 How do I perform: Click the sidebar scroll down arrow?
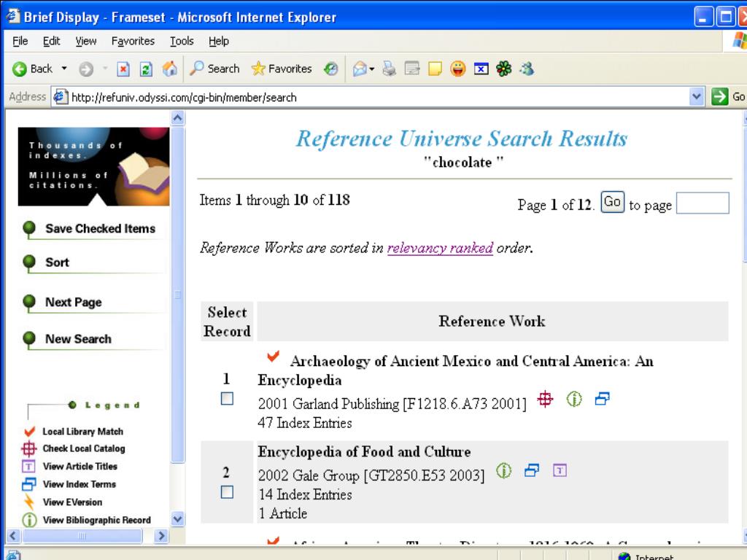(178, 518)
